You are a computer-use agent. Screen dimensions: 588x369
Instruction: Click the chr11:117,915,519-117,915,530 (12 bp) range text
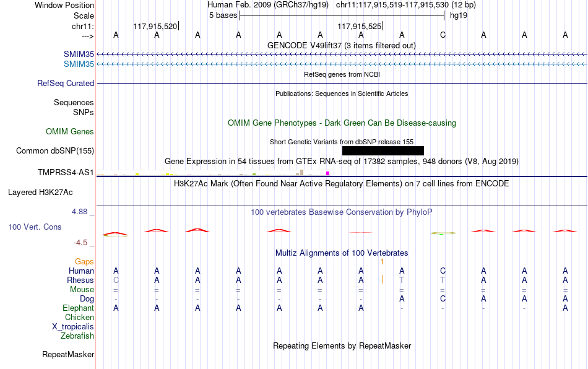406,5
